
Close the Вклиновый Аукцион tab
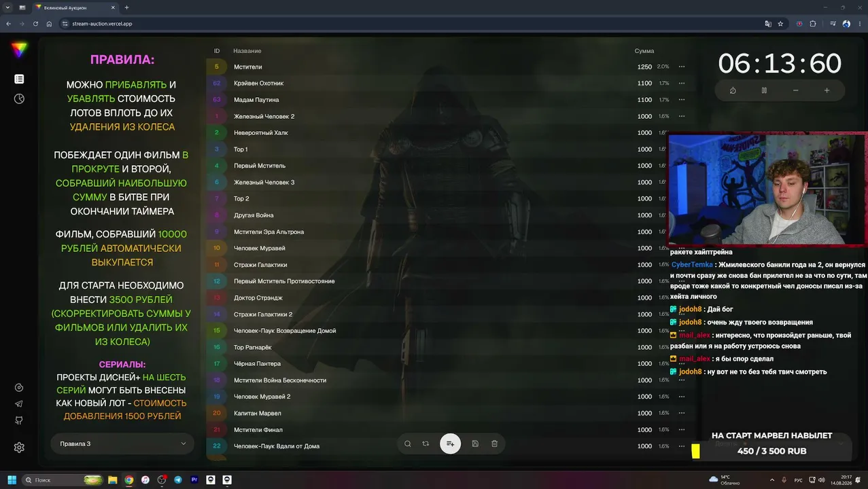pos(113,7)
